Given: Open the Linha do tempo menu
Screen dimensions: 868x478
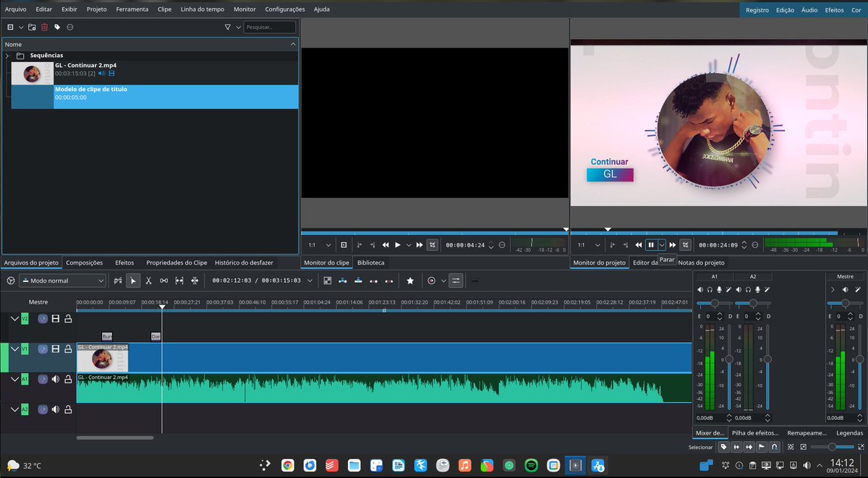Looking at the screenshot, I should (203, 9).
